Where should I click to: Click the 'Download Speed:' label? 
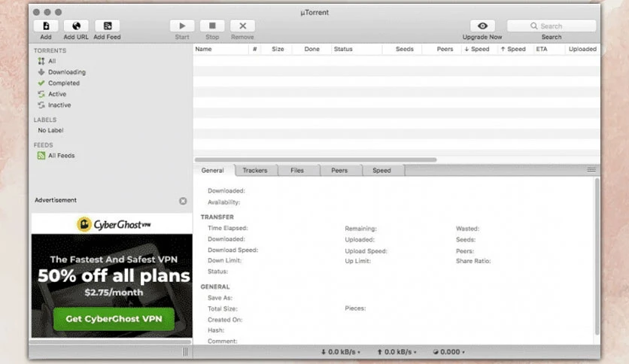[x=232, y=250]
